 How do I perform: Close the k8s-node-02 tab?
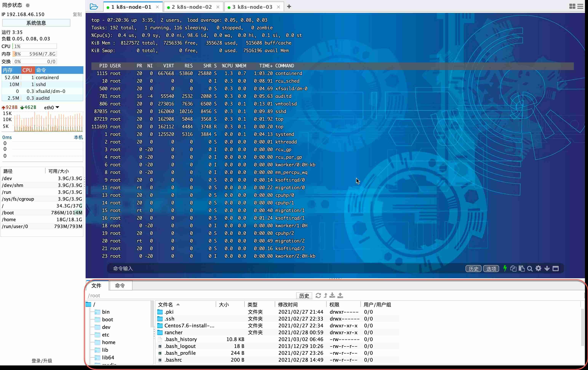218,7
